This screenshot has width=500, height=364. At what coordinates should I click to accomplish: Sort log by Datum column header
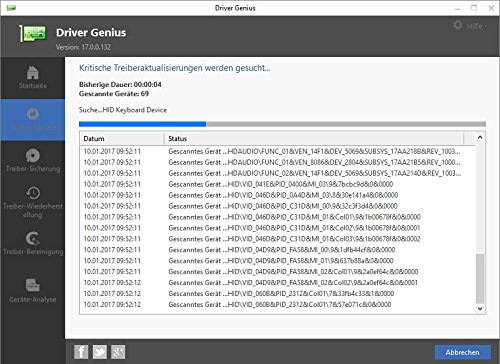click(122, 139)
